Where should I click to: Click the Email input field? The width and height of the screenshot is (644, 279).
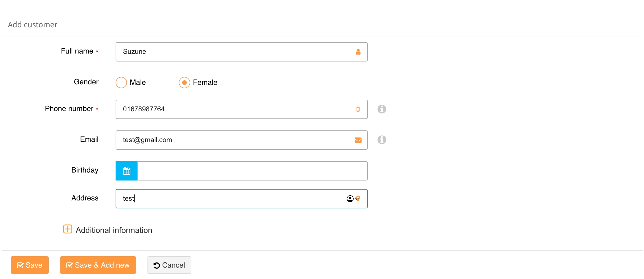pos(233,140)
